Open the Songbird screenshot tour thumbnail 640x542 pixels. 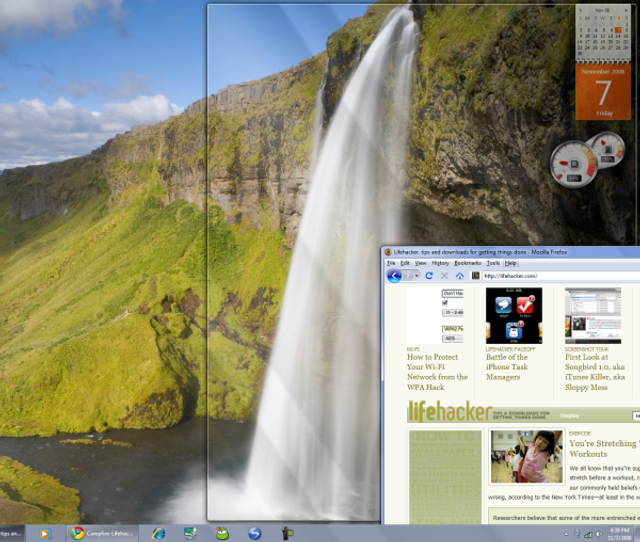tap(593, 315)
